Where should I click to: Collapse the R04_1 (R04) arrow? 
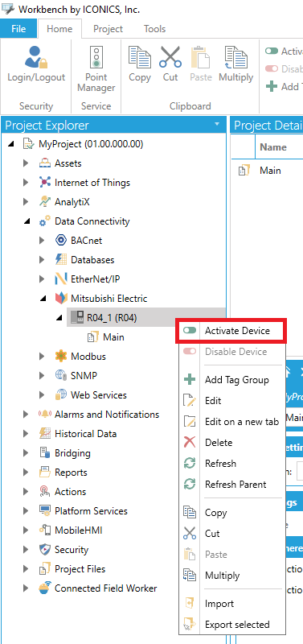pyautogui.click(x=59, y=317)
